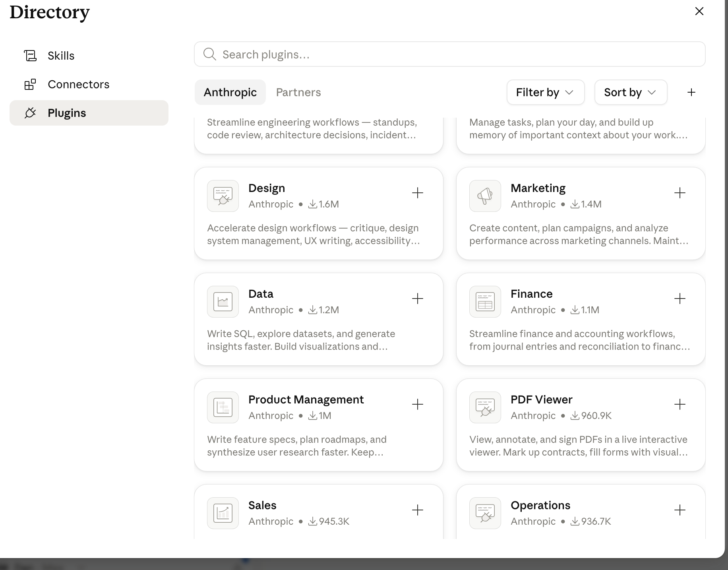Click the Skills scroll icon in sidebar

[x=30, y=56]
